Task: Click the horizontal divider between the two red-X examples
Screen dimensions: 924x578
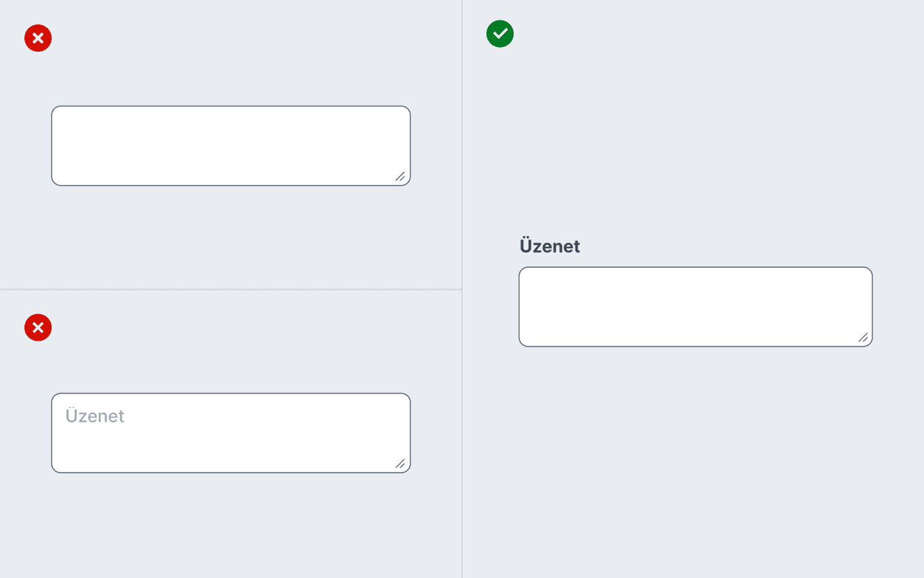Action: pos(231,289)
